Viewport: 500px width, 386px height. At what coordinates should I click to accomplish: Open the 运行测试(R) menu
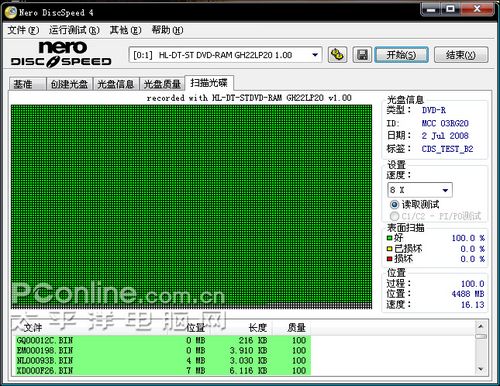pos(74,30)
